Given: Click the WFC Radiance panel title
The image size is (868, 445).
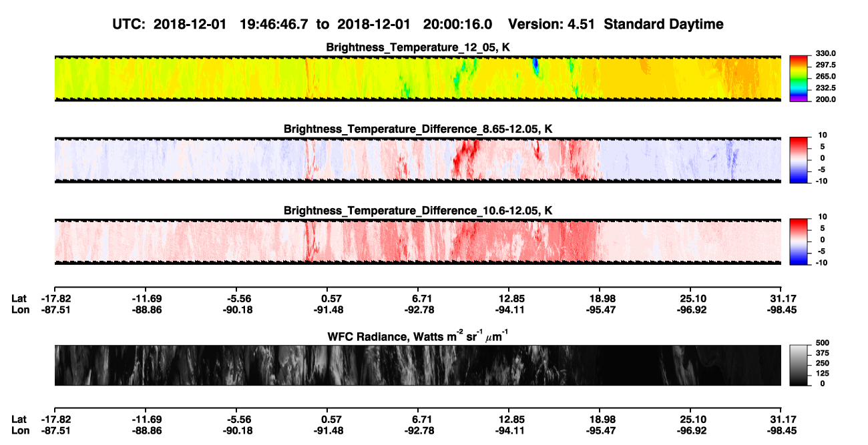Looking at the screenshot, I should click(x=418, y=336).
